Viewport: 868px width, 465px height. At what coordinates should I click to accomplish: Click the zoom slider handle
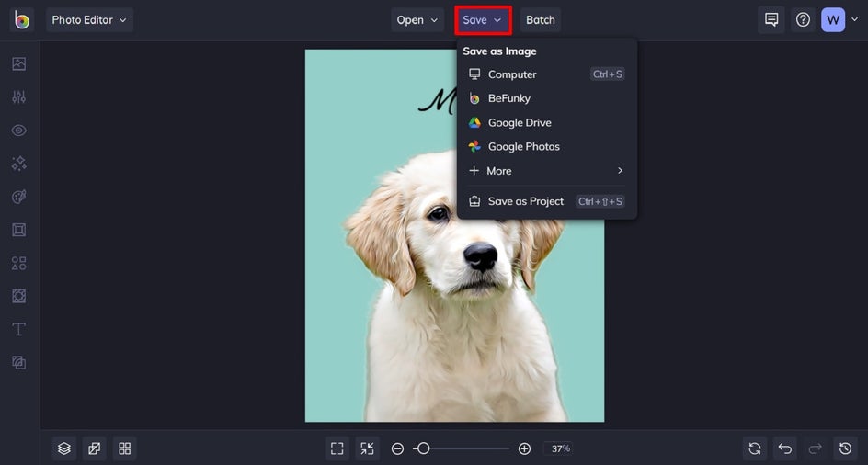[x=423, y=448]
